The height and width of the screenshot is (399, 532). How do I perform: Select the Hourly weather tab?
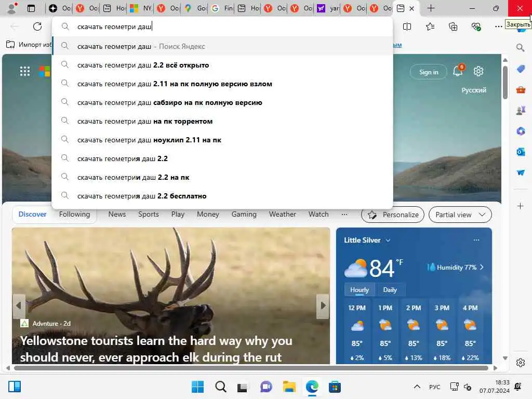point(360,290)
